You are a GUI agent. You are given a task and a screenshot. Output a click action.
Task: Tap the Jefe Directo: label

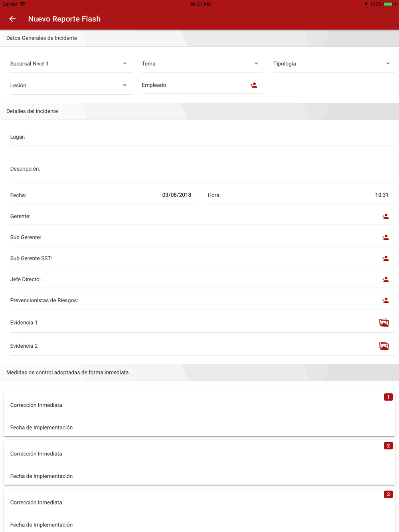click(26, 280)
